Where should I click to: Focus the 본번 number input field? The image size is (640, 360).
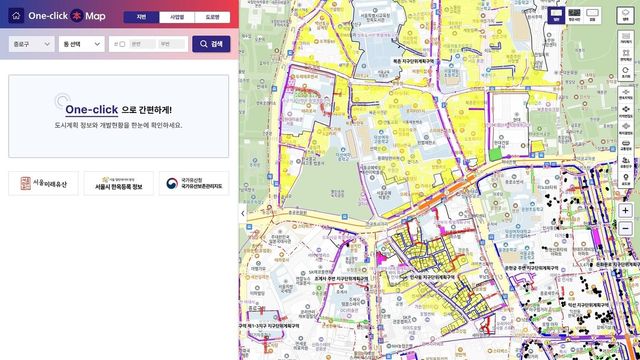coord(142,44)
